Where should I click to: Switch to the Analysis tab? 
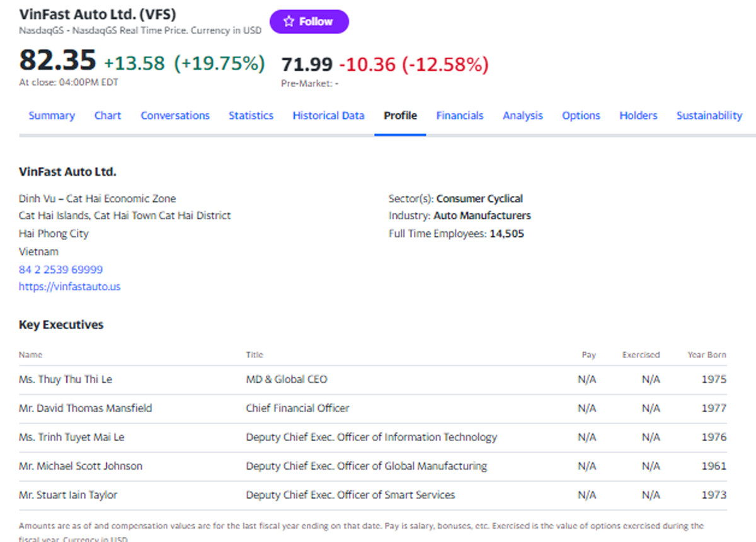pyautogui.click(x=522, y=115)
